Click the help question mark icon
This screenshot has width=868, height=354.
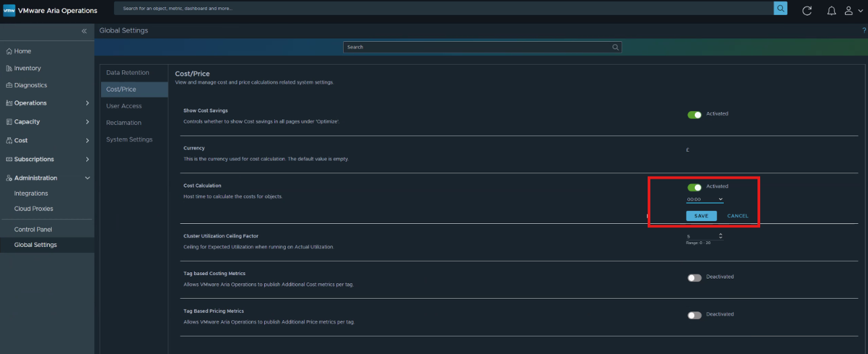(x=864, y=31)
